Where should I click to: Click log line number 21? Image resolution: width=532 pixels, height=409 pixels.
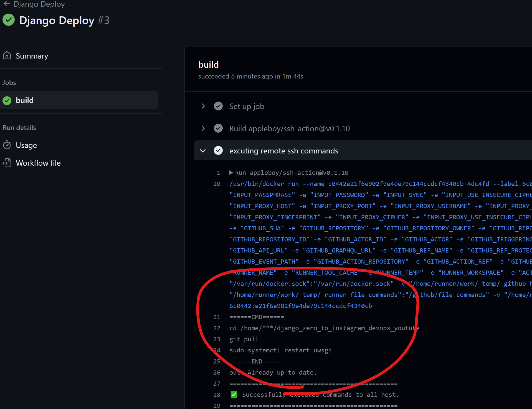[x=217, y=317]
